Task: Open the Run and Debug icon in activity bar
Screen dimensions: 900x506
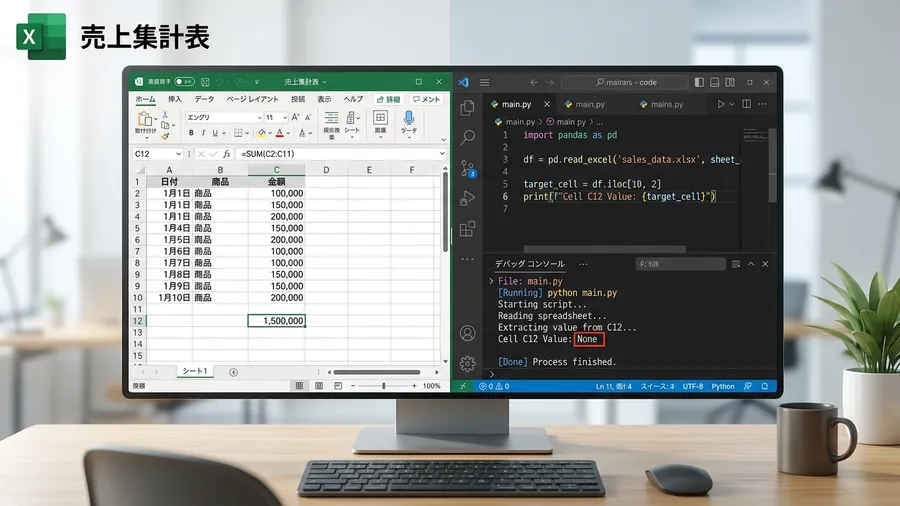Action: (x=468, y=198)
